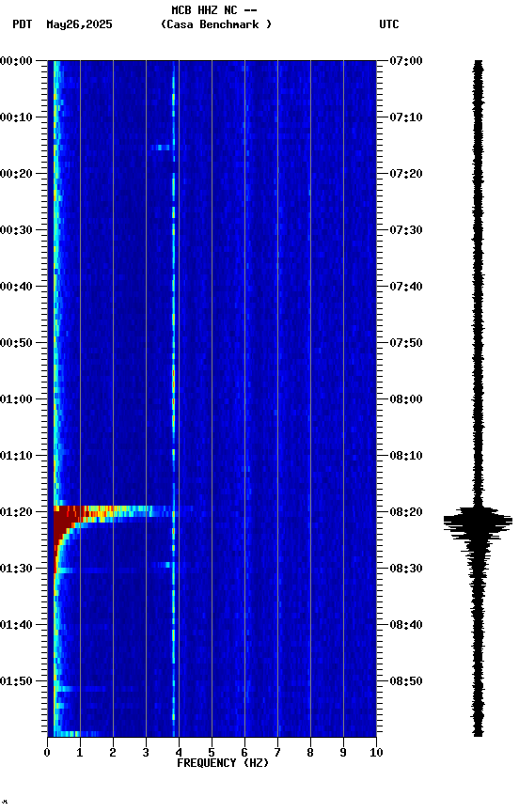This screenshot has width=519, height=812.
Task: Click the PDT time label 01:00
Action: click(x=16, y=399)
